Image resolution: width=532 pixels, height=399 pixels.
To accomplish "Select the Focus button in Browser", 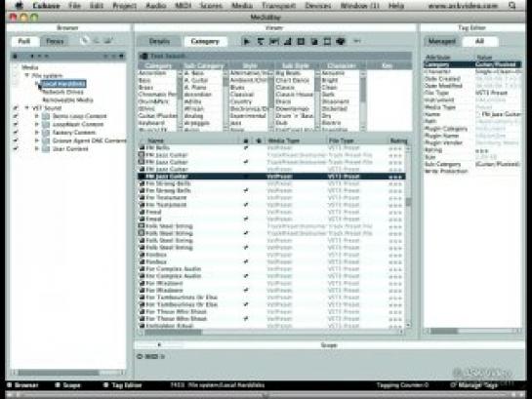I will (55, 41).
